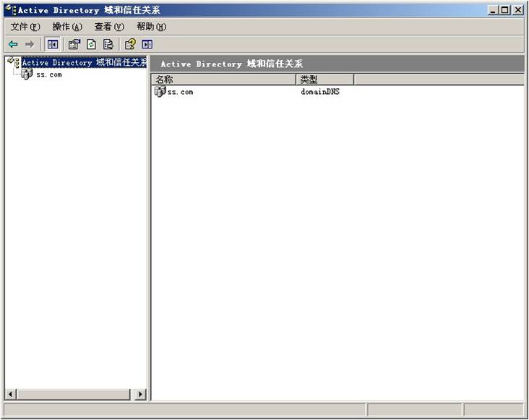Click the tree pane horizontal scrollbar thumb
The height and width of the screenshot is (420, 529).
[x=74, y=394]
